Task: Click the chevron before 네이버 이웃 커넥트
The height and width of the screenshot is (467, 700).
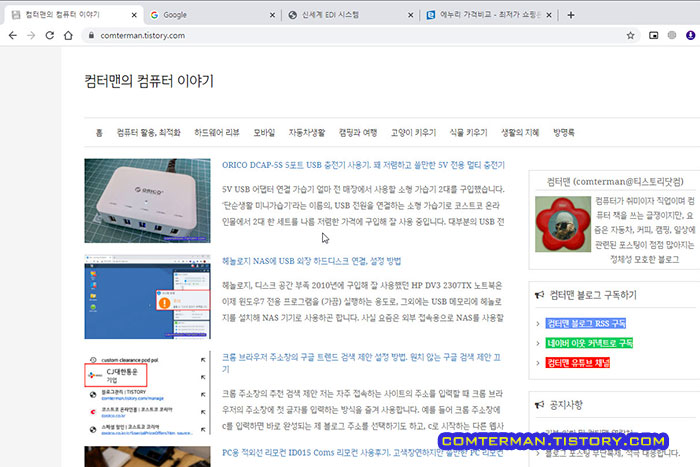Action: tap(538, 343)
